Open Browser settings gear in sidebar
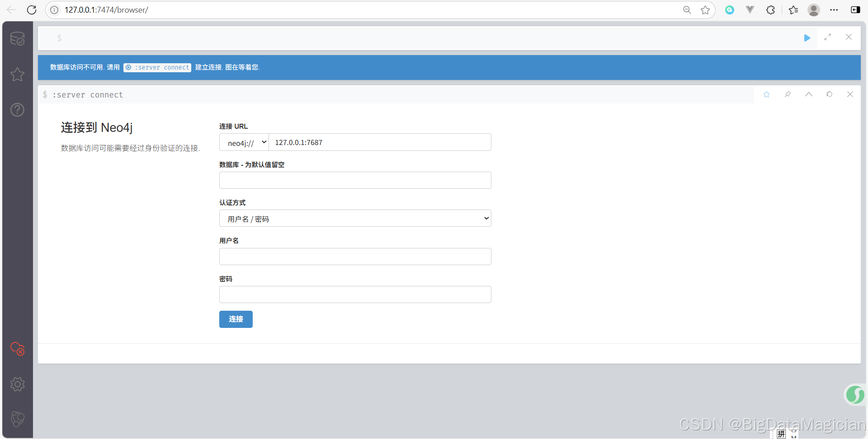 17,384
